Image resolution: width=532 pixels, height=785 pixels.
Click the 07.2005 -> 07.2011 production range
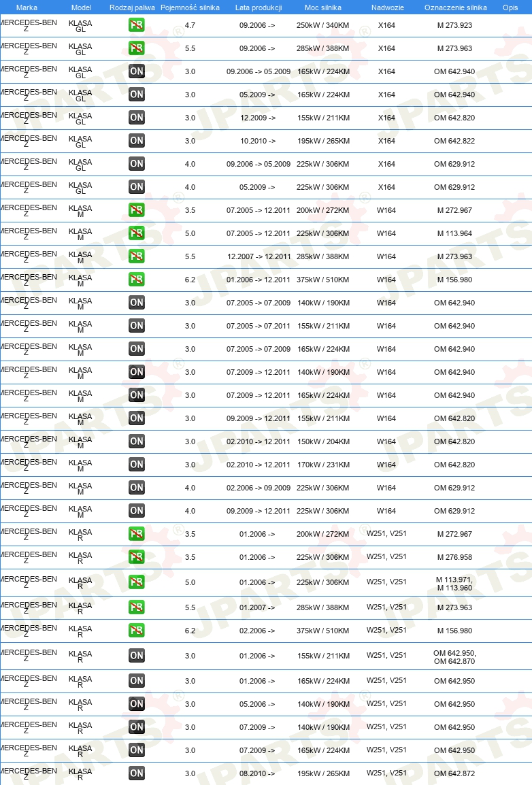[x=259, y=326]
